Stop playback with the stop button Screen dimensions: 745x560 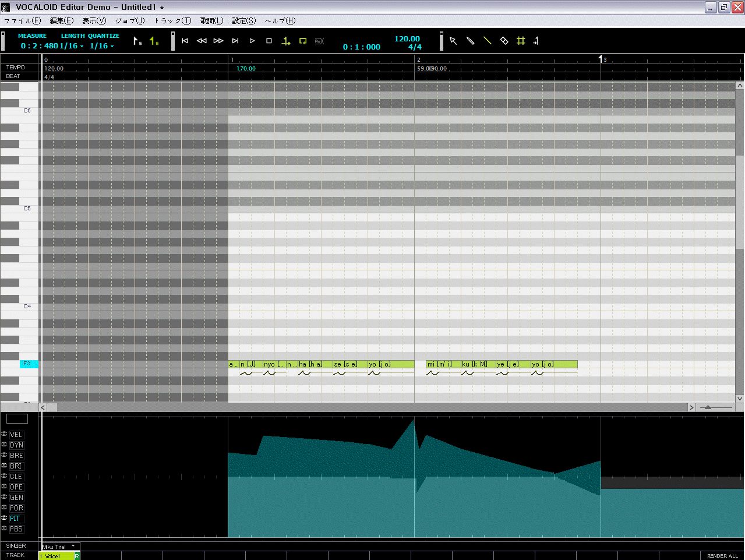[x=269, y=41]
